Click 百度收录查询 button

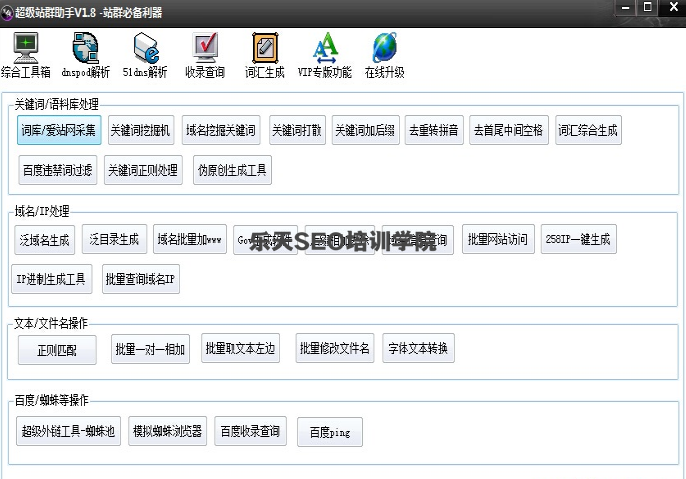[x=250, y=431]
